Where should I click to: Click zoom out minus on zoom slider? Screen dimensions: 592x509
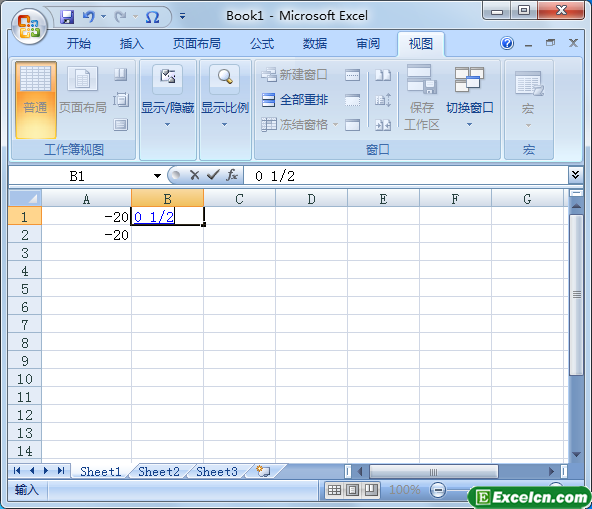438,490
